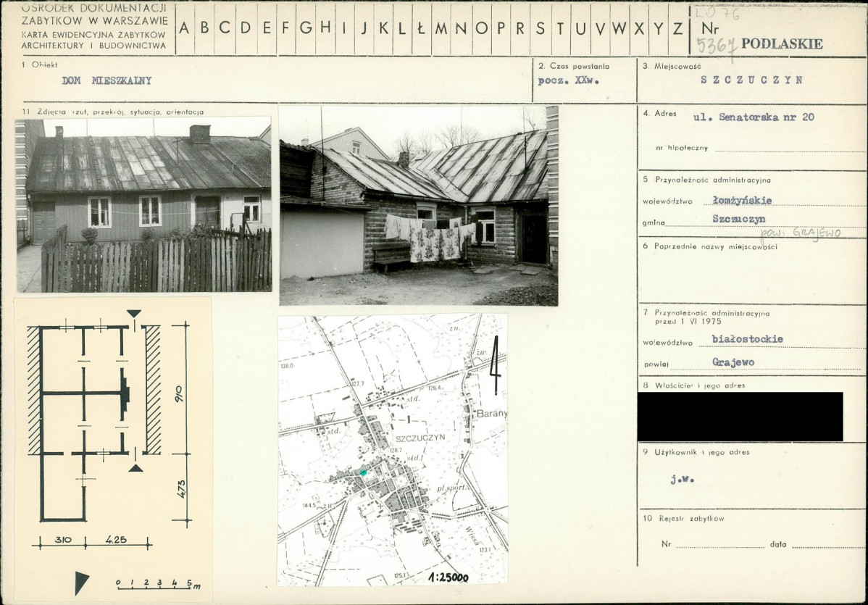
Task: Select letter box S in the header
Action: (540, 28)
